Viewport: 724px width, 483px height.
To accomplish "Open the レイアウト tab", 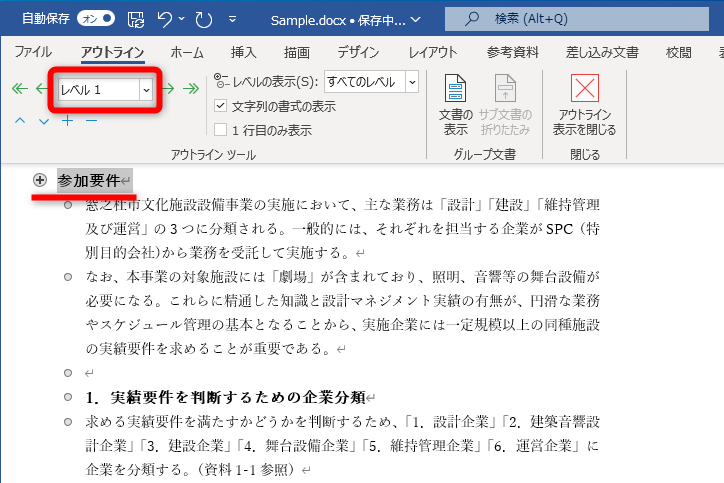I will (x=433, y=53).
